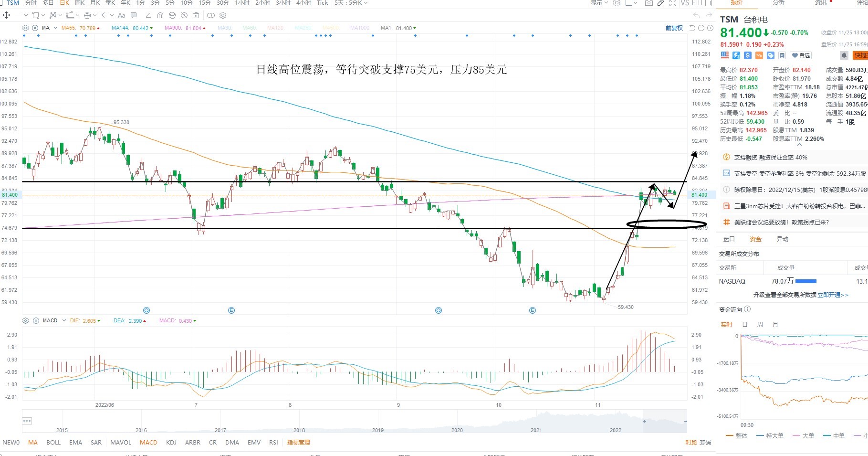The image size is (868, 456).
Task: Click the US flag market icon
Action: 725,55
